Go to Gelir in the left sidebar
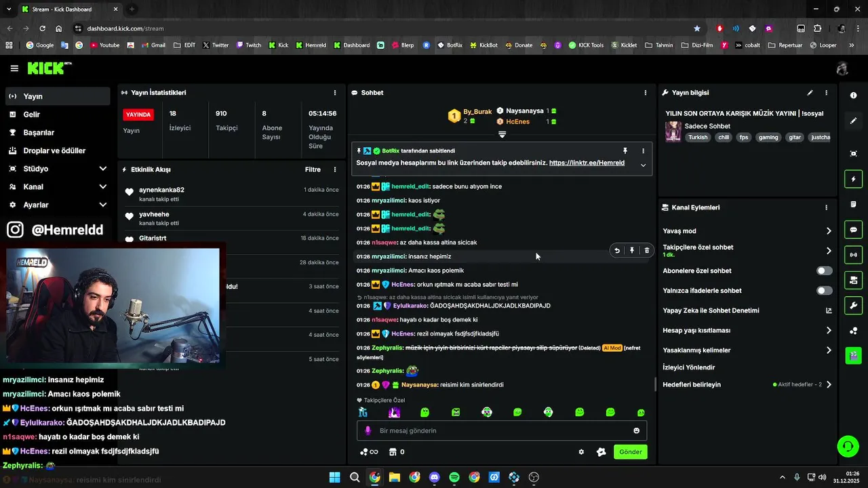The height and width of the screenshot is (488, 868). coord(57,115)
